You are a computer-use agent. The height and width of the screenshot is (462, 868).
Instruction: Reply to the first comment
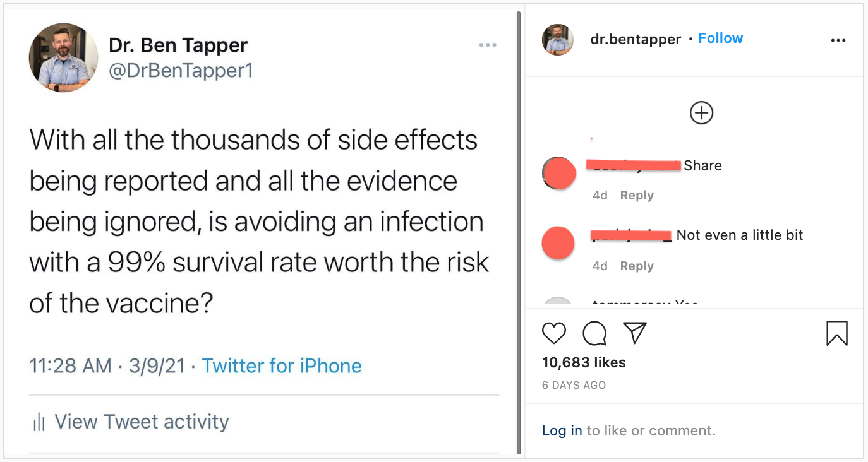tap(636, 196)
